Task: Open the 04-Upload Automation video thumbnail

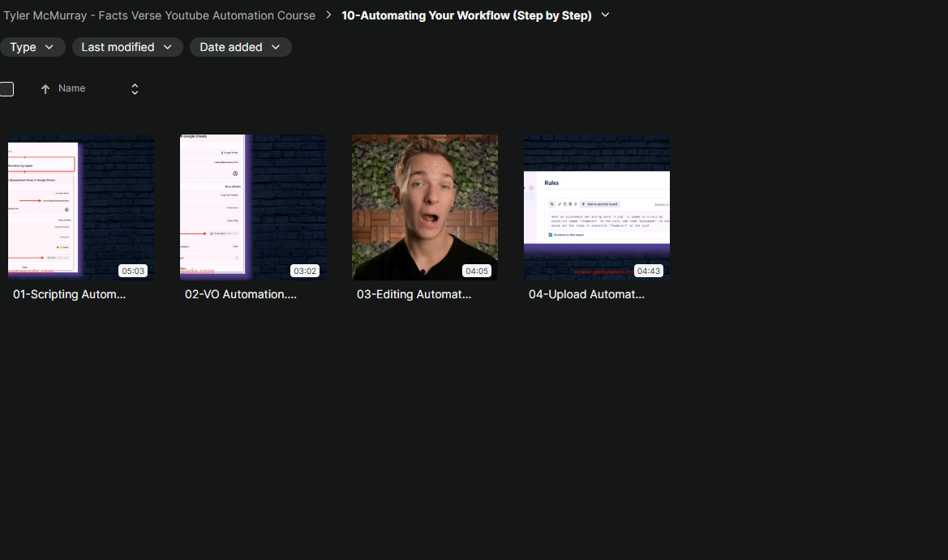Action: coord(597,207)
